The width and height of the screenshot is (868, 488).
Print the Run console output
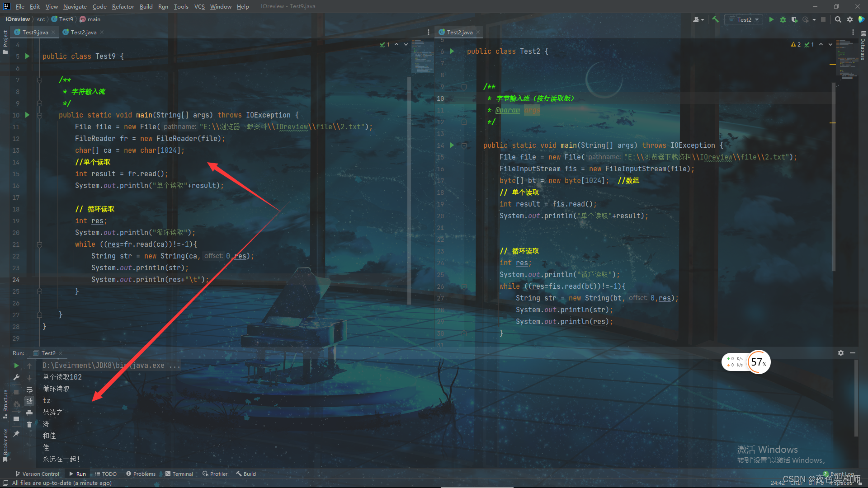point(29,413)
